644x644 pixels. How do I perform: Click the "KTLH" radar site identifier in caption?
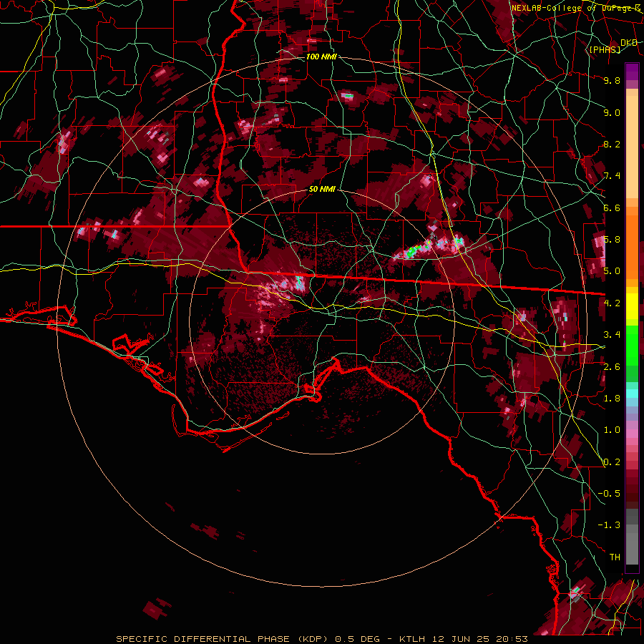(x=413, y=639)
